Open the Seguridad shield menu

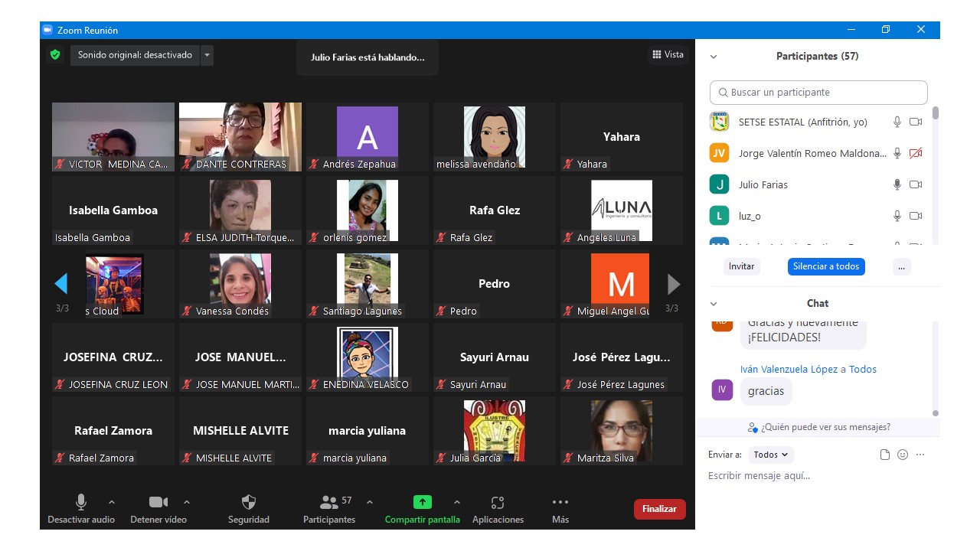pos(249,509)
